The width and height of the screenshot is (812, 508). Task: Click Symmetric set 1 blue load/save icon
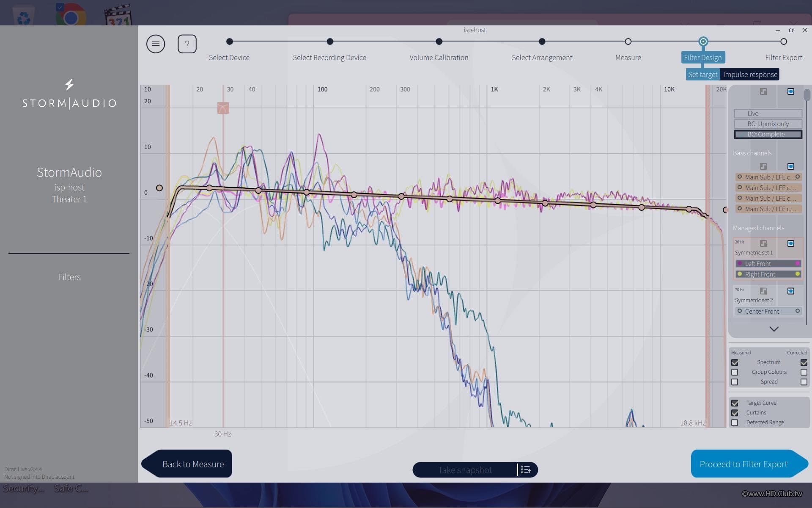click(x=791, y=243)
